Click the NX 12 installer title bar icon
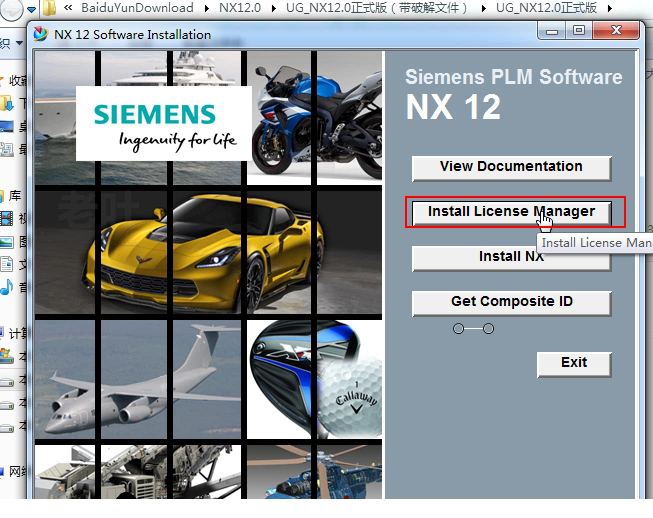Image resolution: width=653 pixels, height=518 pixels. coord(40,34)
